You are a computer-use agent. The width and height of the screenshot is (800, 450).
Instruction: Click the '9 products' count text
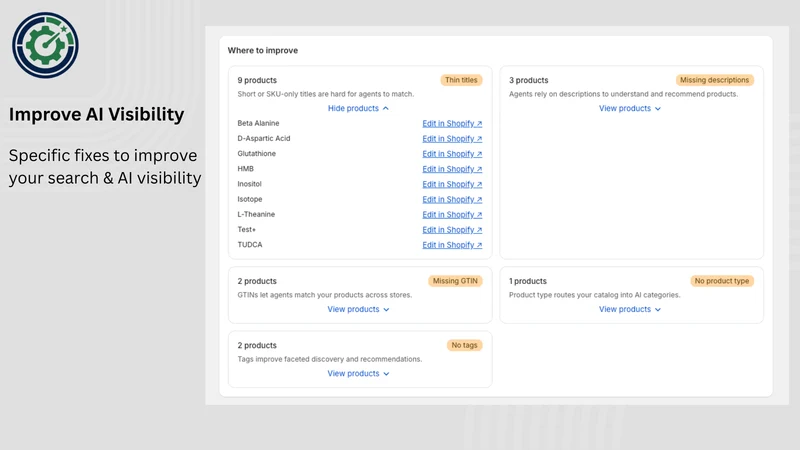(257, 80)
